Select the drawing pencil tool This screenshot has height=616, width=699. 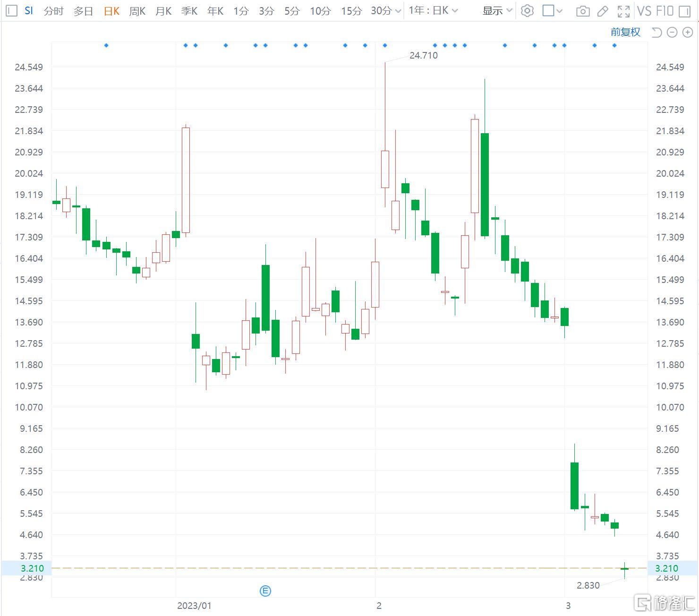[603, 11]
